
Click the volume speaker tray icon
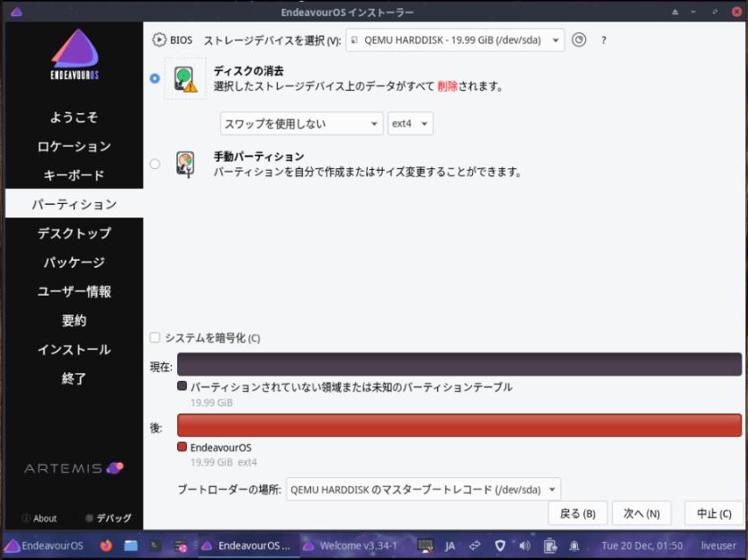tap(524, 546)
